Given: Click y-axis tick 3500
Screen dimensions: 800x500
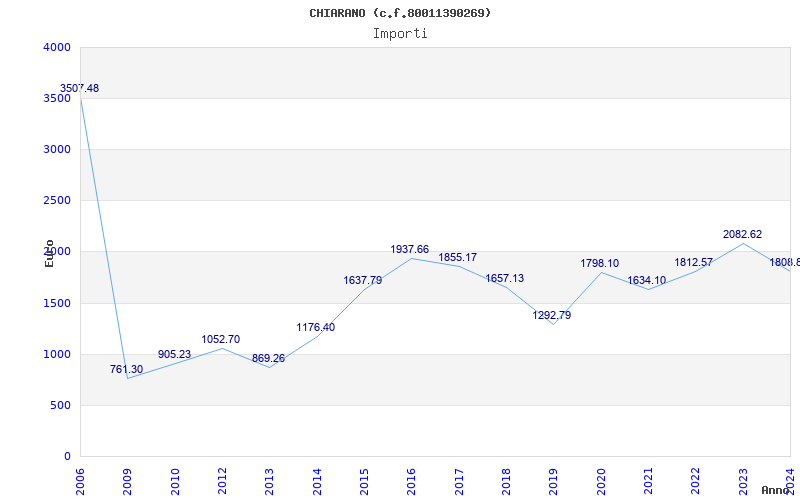Looking at the screenshot, I should coord(57,98).
